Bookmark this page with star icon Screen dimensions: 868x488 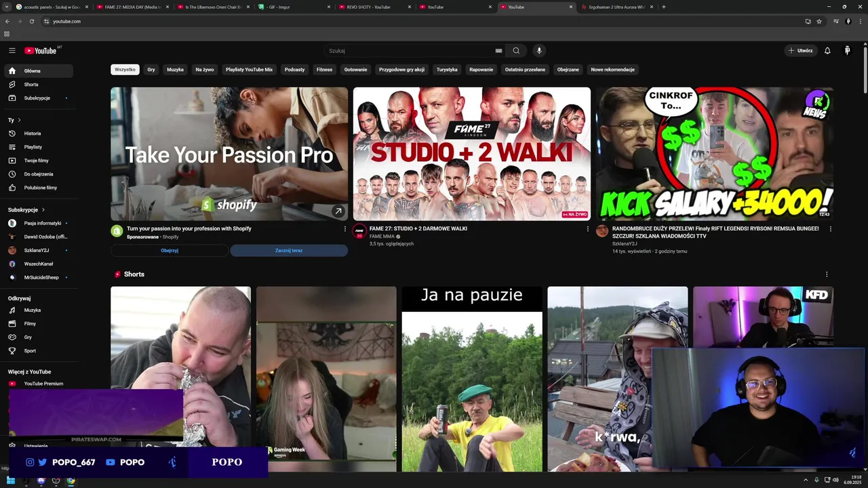pyautogui.click(x=819, y=22)
